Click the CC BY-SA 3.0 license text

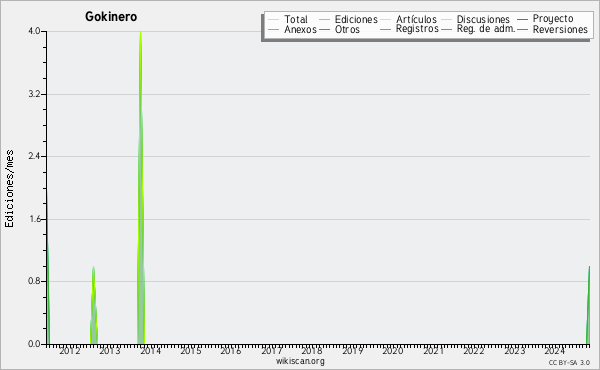[x=569, y=362]
